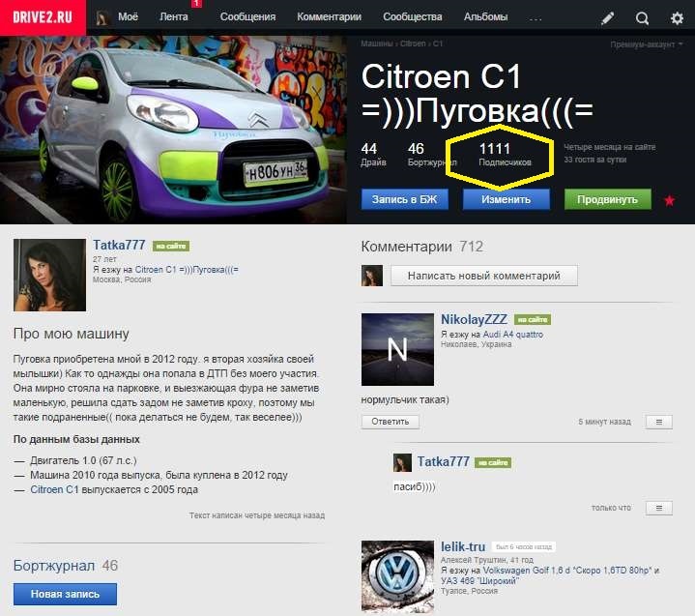Click the Citroen C1 car cover photo
The image size is (695, 616).
(x=173, y=130)
